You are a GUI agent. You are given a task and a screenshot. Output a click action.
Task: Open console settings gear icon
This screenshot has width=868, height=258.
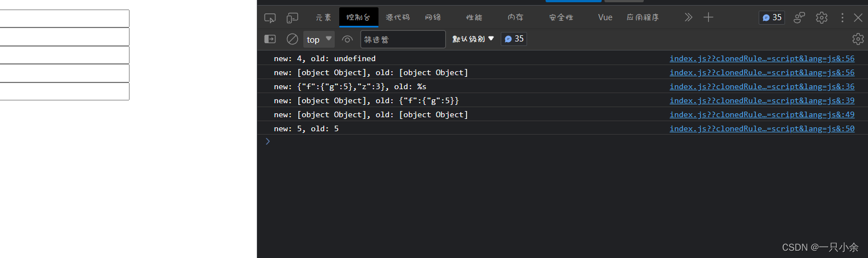click(858, 39)
